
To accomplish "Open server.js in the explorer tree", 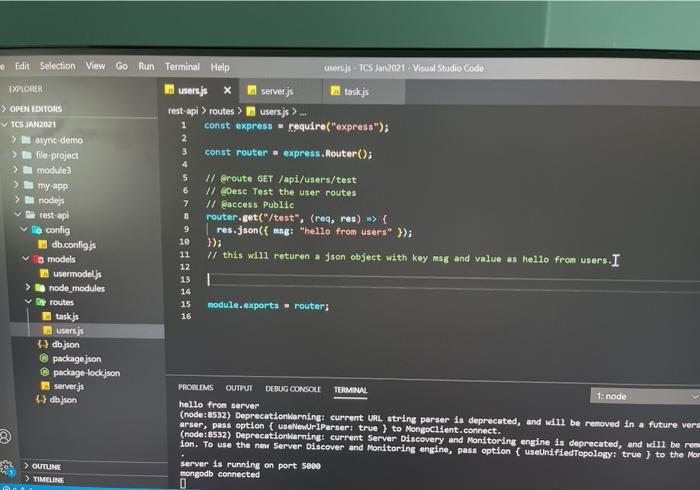I will pyautogui.click(x=69, y=386).
